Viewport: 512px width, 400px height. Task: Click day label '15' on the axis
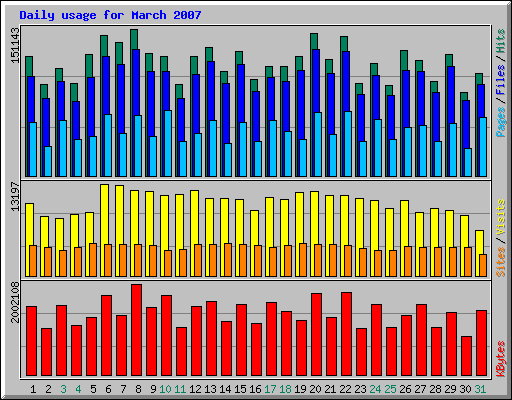coord(240,389)
